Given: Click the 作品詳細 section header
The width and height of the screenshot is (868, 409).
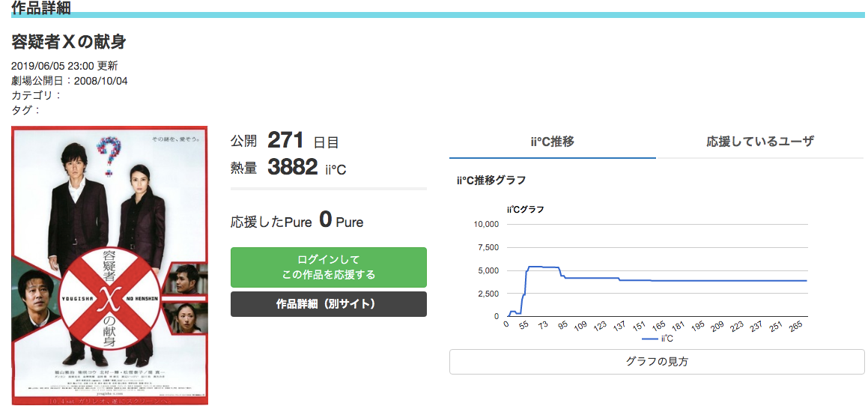Looking at the screenshot, I should 41,7.
